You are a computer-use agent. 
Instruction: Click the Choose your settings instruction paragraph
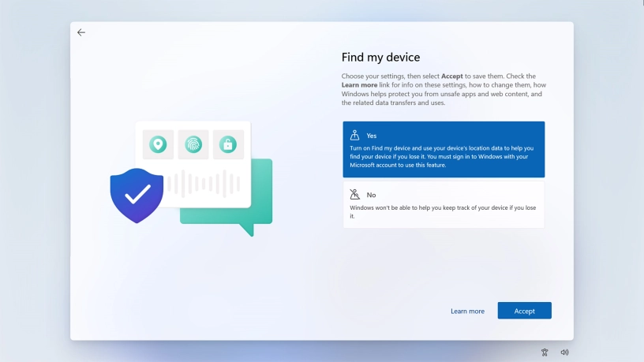pyautogui.click(x=442, y=89)
